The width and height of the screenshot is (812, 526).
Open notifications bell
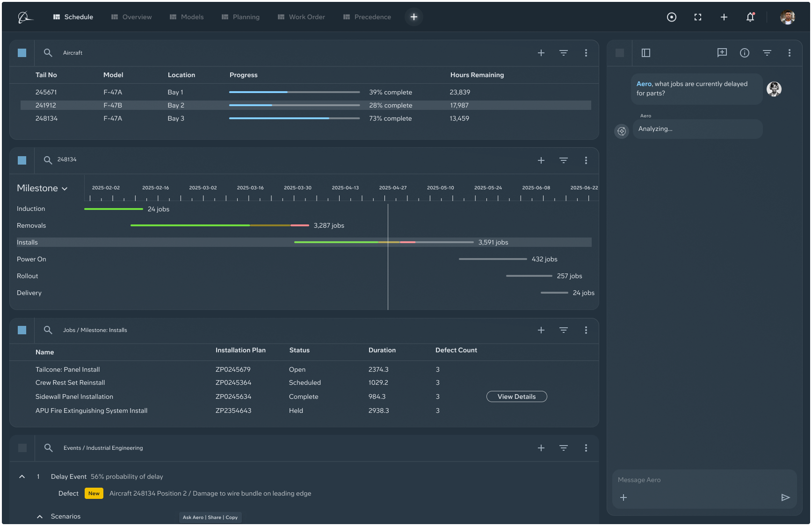tap(750, 17)
